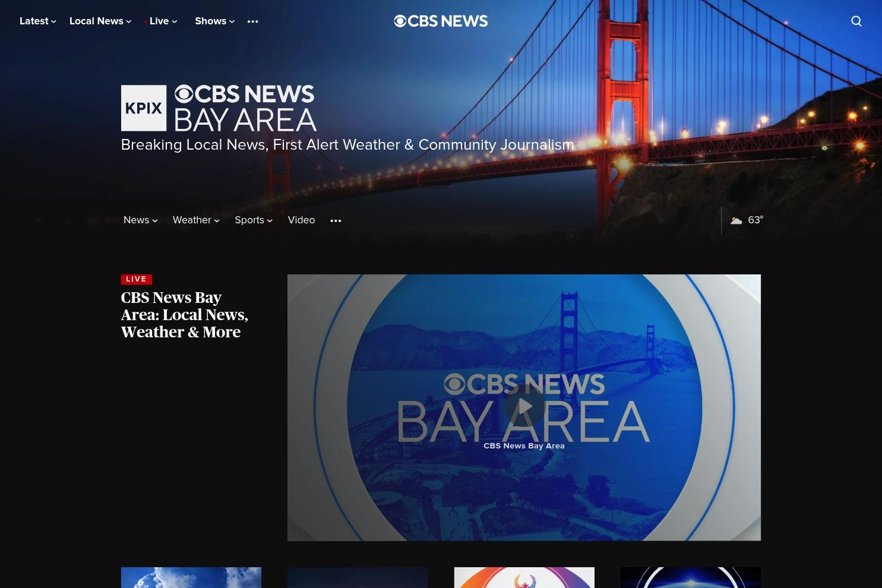The image size is (882, 588).
Task: Open the glowing blue arc story thumbnail
Action: [x=691, y=577]
